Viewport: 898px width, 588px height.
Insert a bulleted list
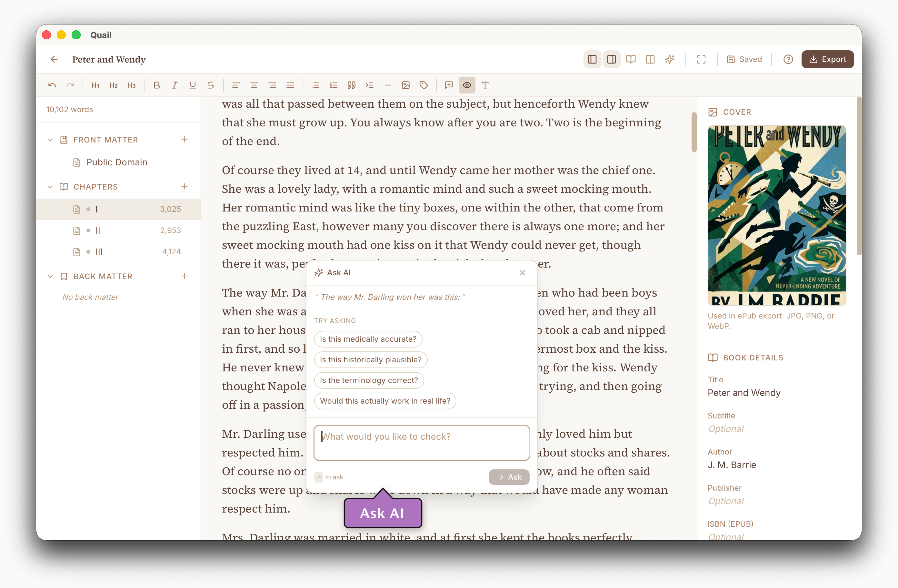pos(315,85)
